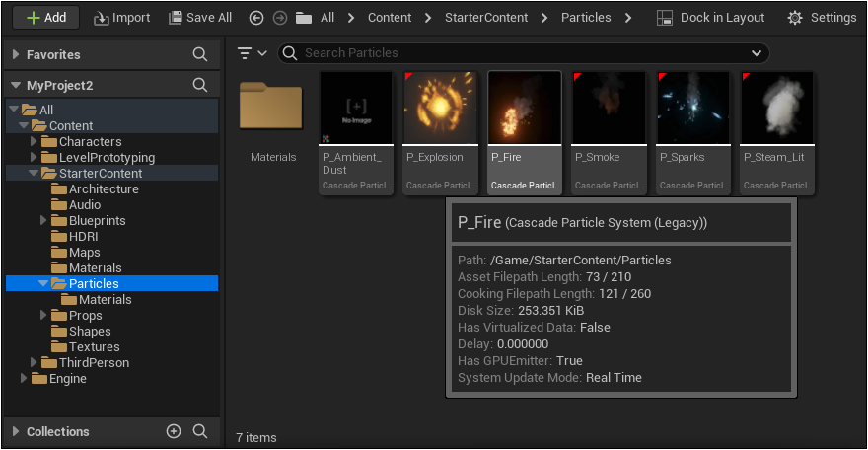Screen dimensions: 868x450
Task: Click Dock in Layout button
Action: (x=711, y=18)
